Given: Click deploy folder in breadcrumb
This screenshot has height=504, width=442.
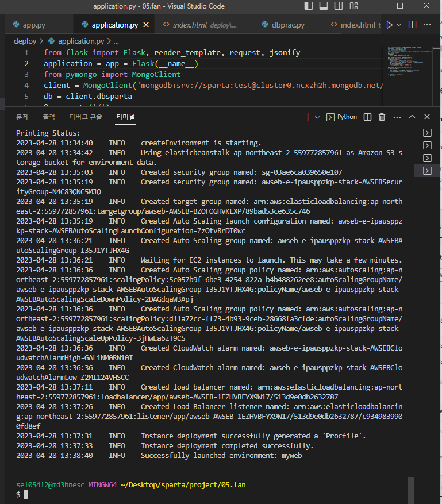Looking at the screenshot, I should pos(25,41).
